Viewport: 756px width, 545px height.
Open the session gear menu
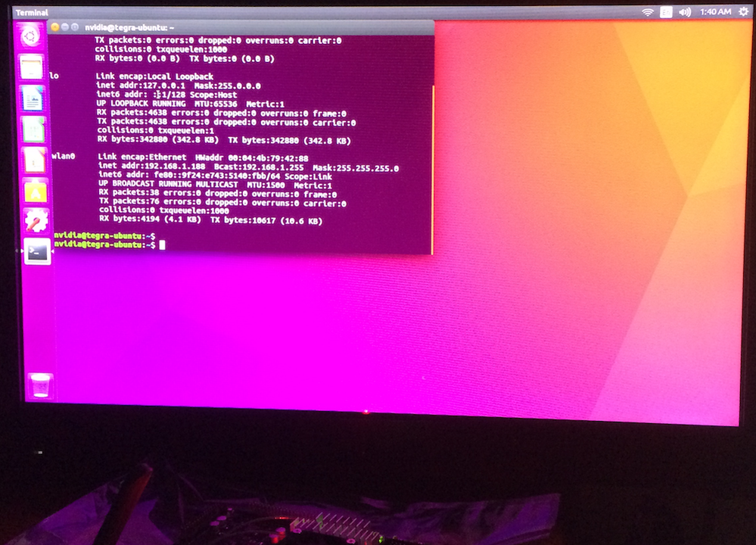(743, 11)
